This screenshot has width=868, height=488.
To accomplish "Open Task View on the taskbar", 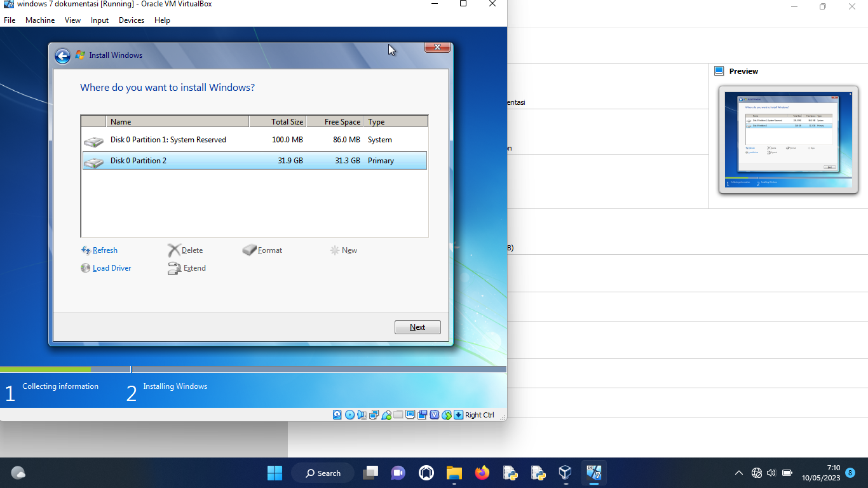I will coord(370,473).
